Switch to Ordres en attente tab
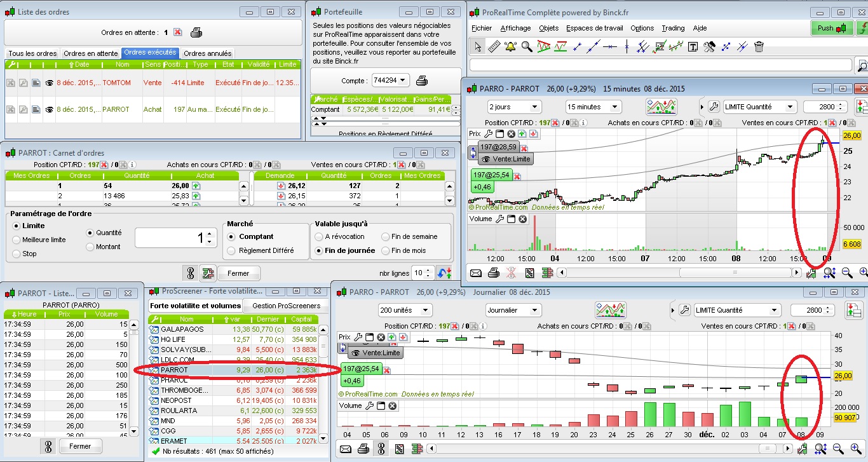 (90, 53)
